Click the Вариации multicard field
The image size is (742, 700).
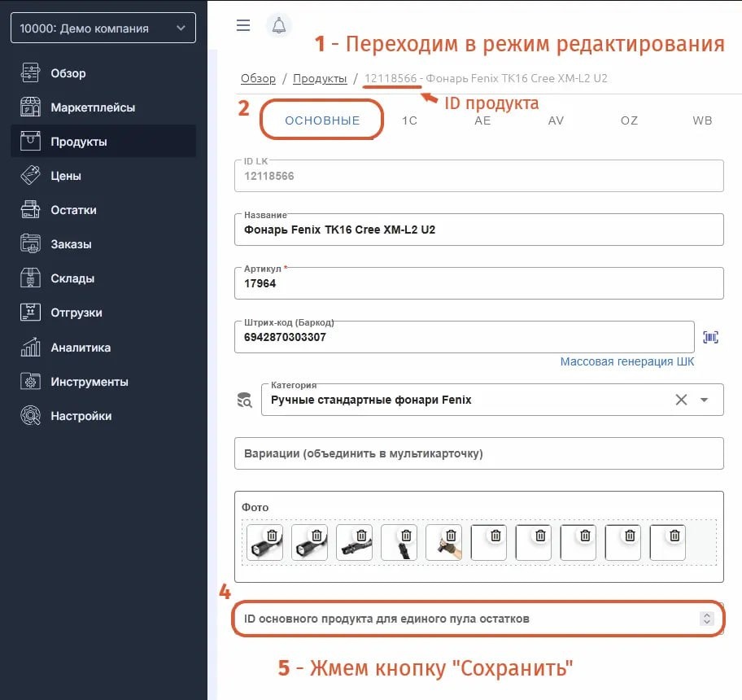tap(479, 453)
